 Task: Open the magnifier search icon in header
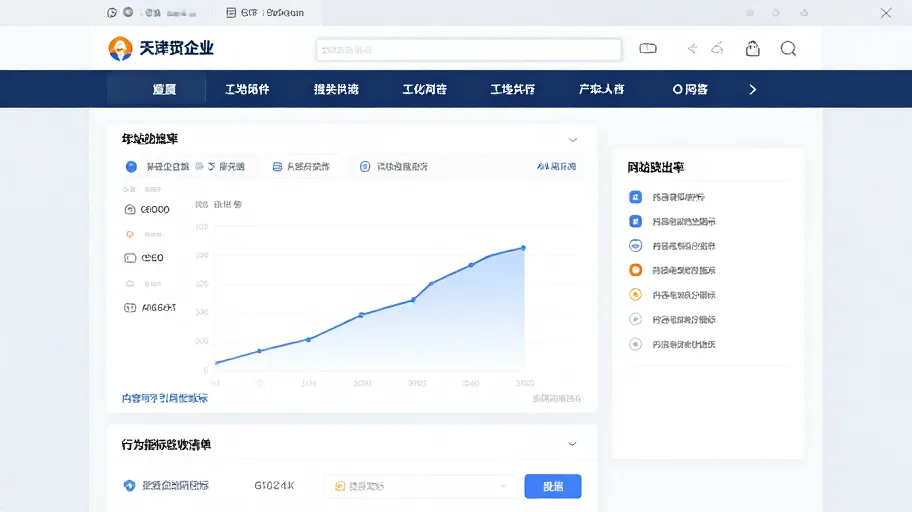788,49
